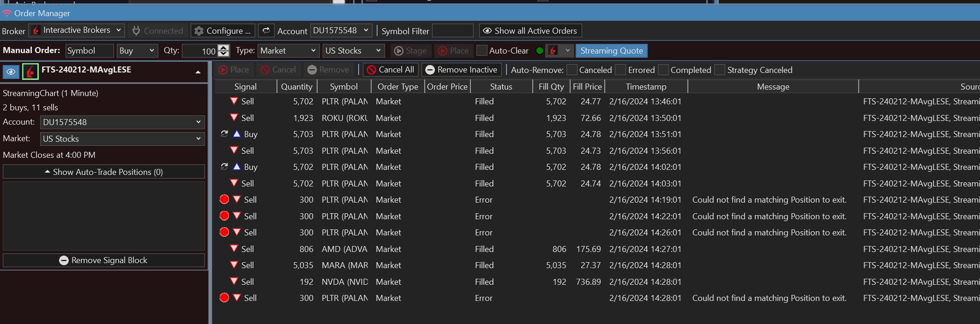
Task: Click the red Sell triangle on the 13:46:01 PLTR row
Action: point(234,101)
